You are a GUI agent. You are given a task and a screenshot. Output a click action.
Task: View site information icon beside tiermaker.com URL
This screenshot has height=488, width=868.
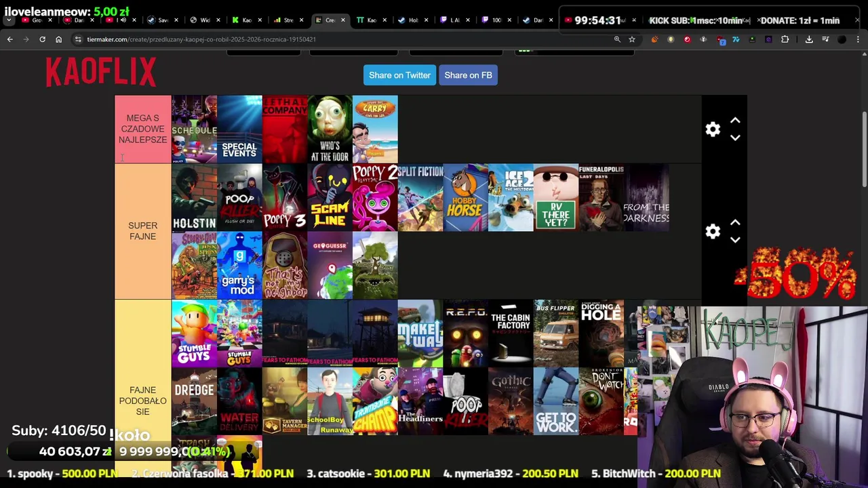coord(78,39)
